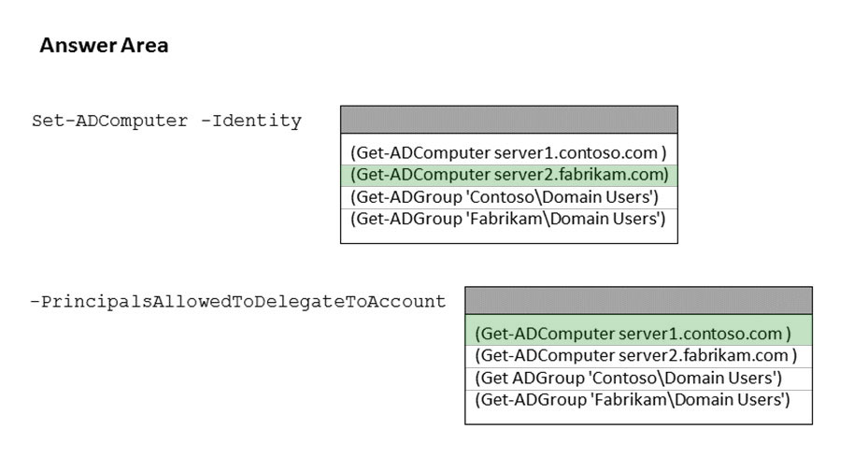868x472 pixels.
Task: Pick 'Contoso\Domain Users' in the Identity list
Action: [505, 197]
